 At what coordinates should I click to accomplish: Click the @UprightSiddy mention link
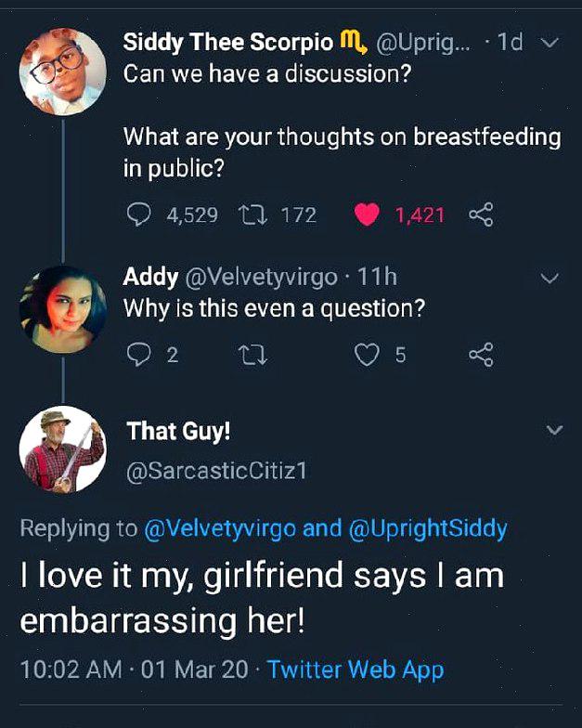[x=428, y=529]
